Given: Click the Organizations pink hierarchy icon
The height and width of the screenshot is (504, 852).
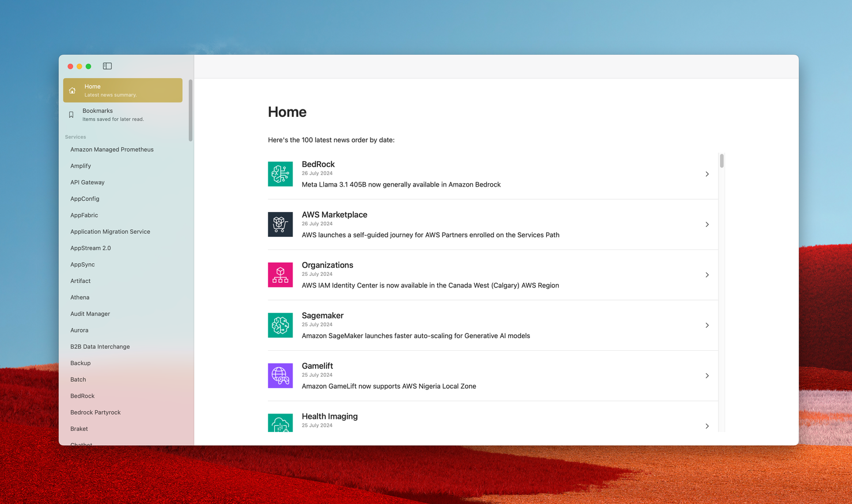Looking at the screenshot, I should click(x=280, y=275).
